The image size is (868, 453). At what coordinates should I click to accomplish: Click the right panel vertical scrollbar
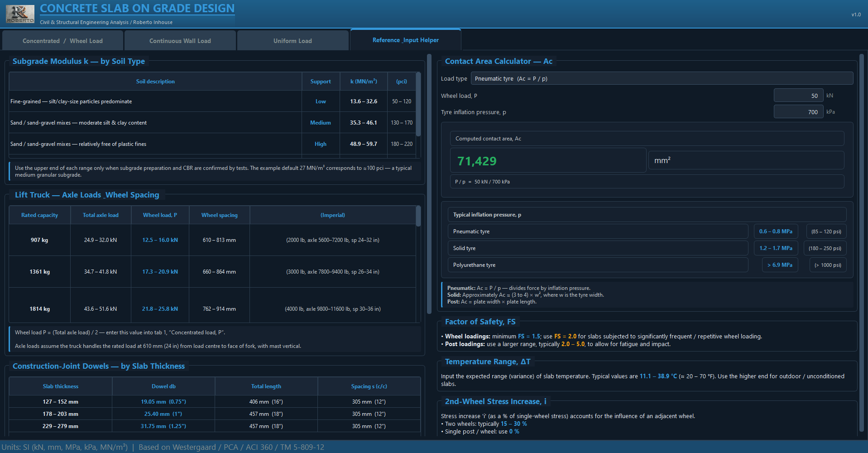[x=862, y=242]
